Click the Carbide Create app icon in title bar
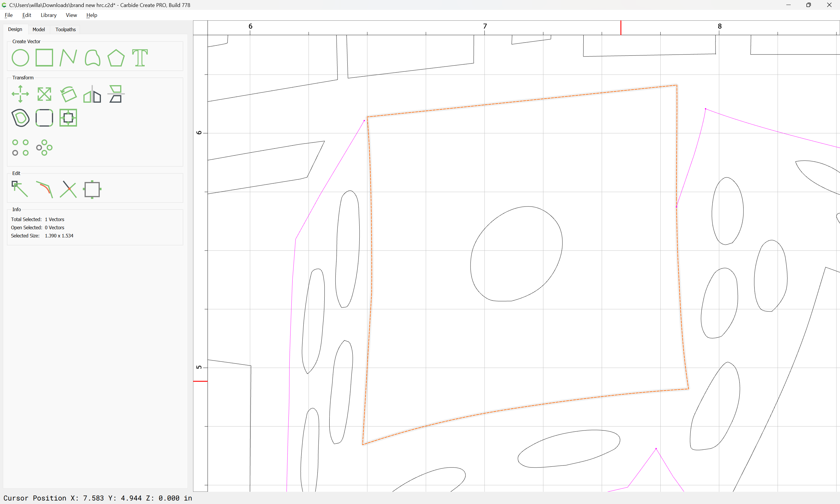The image size is (840, 504). pos(4,5)
